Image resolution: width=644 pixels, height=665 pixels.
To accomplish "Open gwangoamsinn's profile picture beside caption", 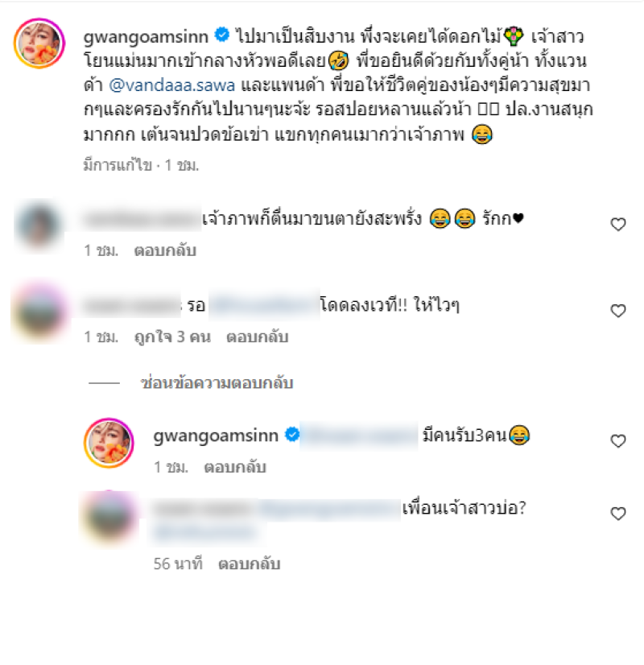I will click(x=39, y=43).
